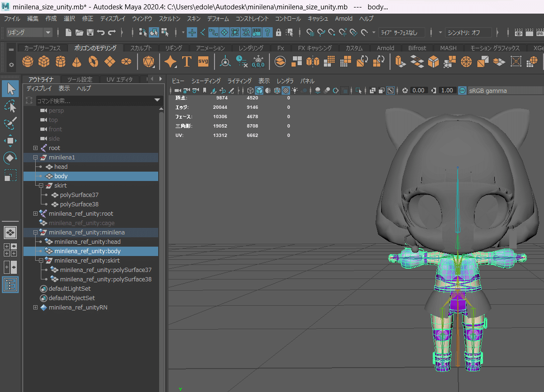Select the arrow Select tool
Viewport: 544px width, 392px height.
10,89
